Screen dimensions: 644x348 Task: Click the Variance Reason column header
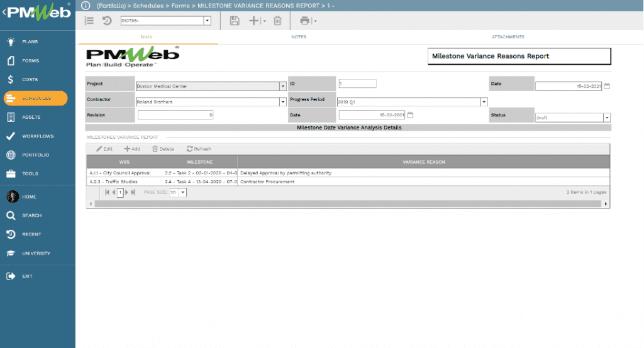423,161
